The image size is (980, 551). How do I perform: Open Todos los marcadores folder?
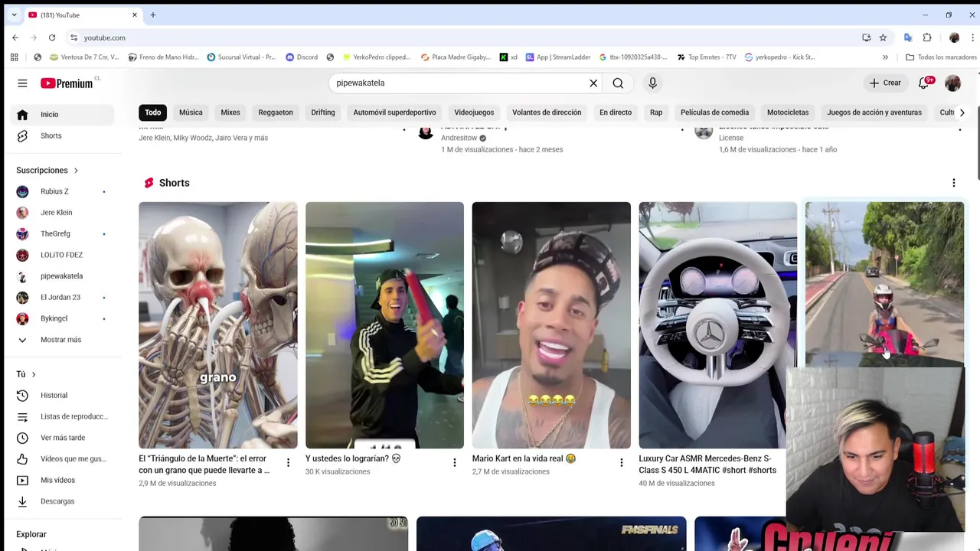[x=941, y=57]
